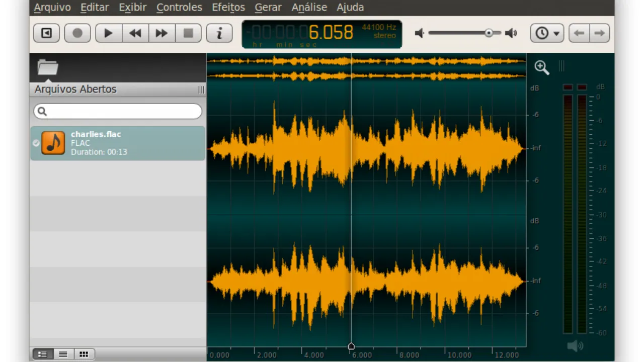Click the Arquivos Abertos panel header
This screenshot has width=644, height=362.
coord(118,89)
